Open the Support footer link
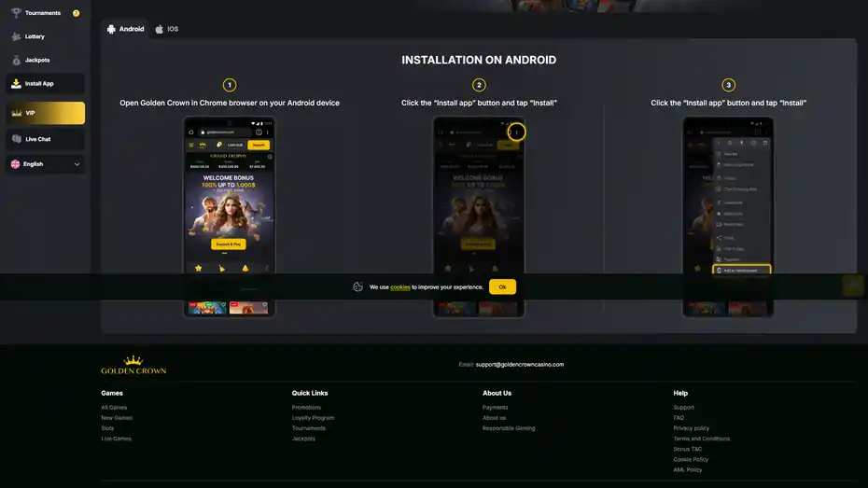Screen dimensions: 868x488 click(683, 407)
